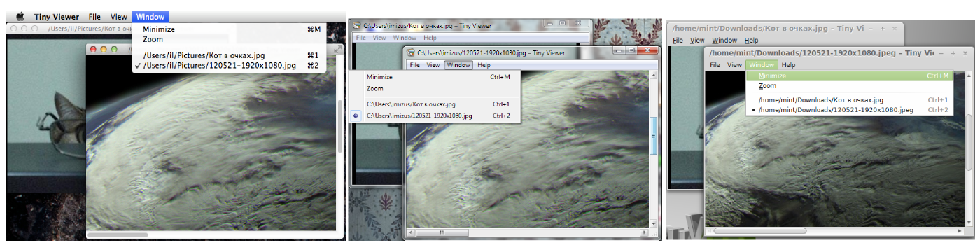Choose highlighted Minimize item with Ctrl+M in Linux menu
This screenshot has width=980, height=252.
pos(849,76)
